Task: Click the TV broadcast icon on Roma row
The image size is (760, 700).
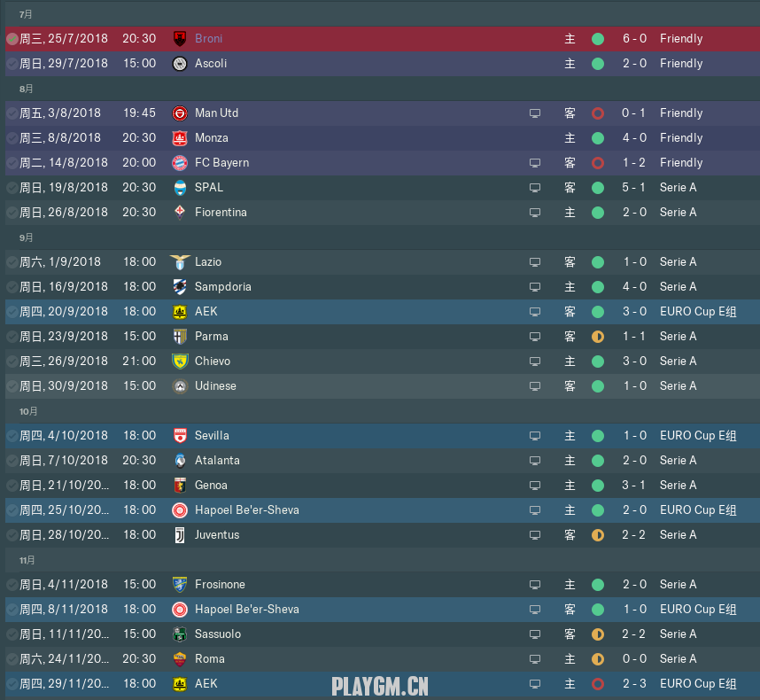Action: pos(535,658)
